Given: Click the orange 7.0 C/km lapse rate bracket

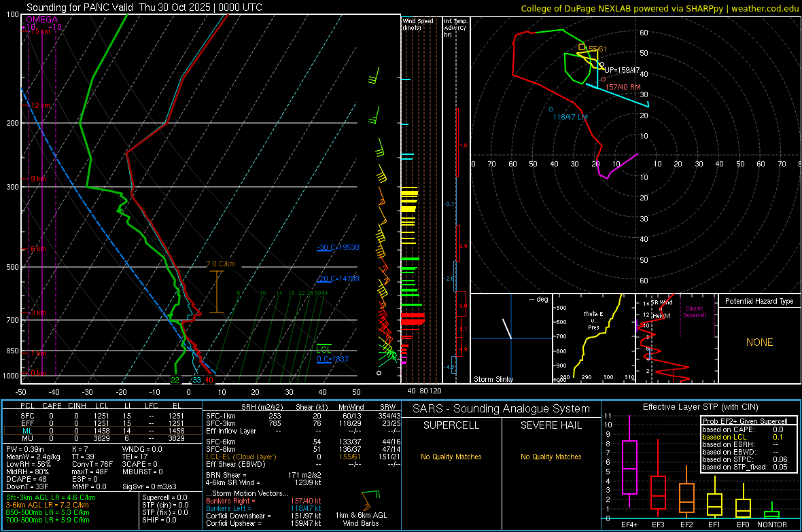Looking at the screenshot, I should pyautogui.click(x=217, y=291).
